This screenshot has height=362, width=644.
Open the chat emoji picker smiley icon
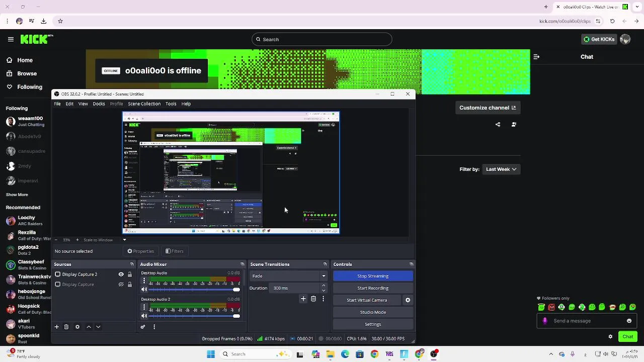629,321
